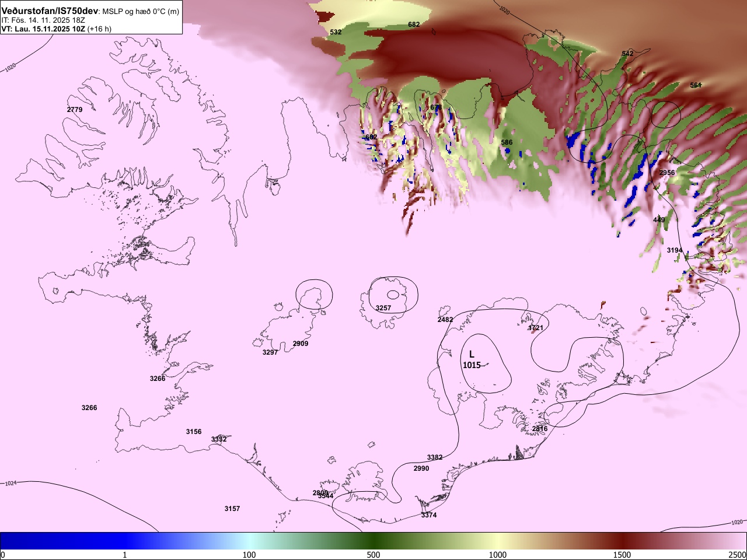747x560 pixels.
Task: Click the 449 height value
Action: [659, 220]
